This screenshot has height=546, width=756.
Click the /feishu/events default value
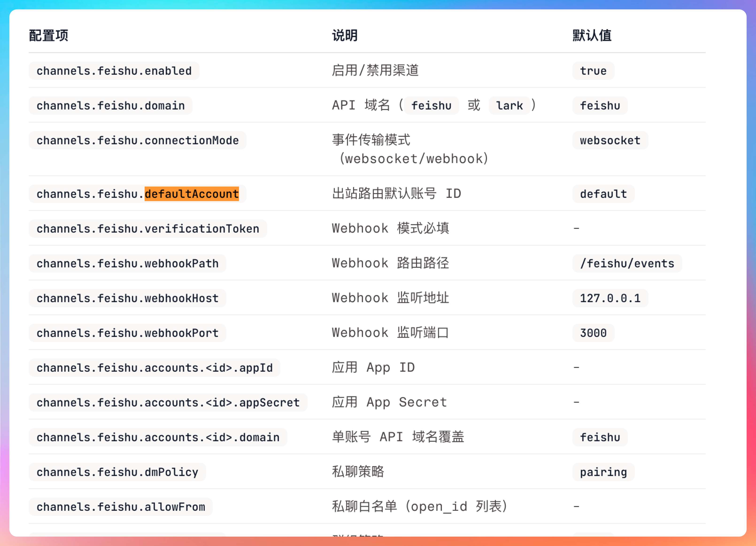click(x=627, y=264)
